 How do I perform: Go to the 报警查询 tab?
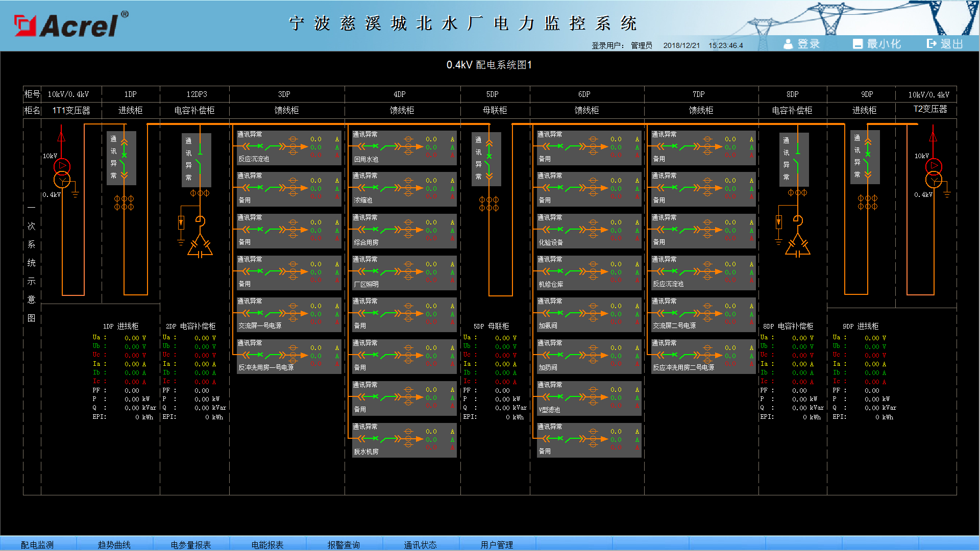344,544
